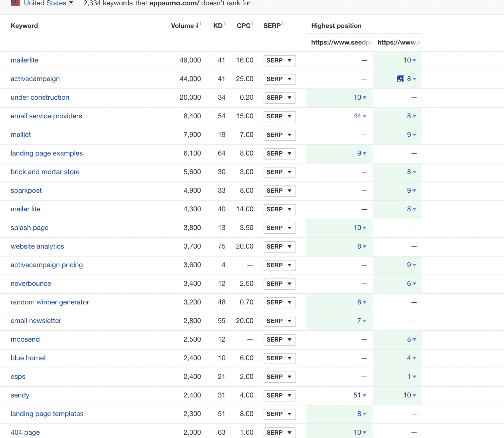
Task: Open the blue hornet keyword link
Action: [28, 358]
